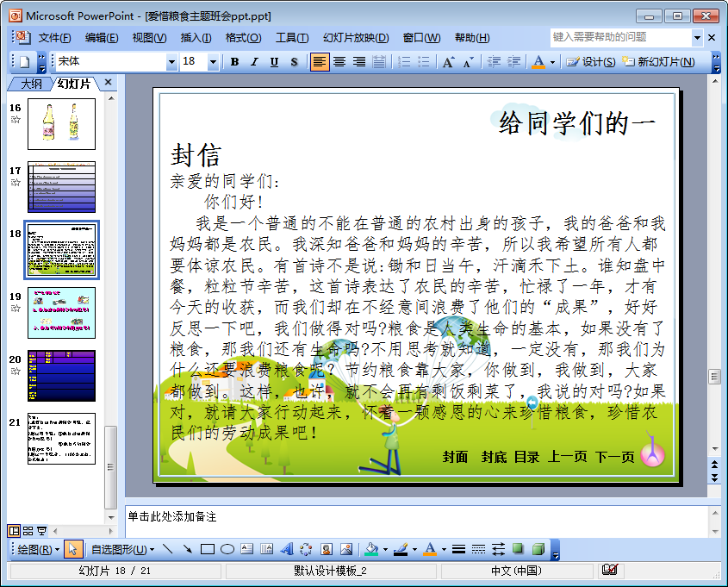This screenshot has width=728, height=587.
Task: Switch to the 大纲 tab
Action: point(31,84)
